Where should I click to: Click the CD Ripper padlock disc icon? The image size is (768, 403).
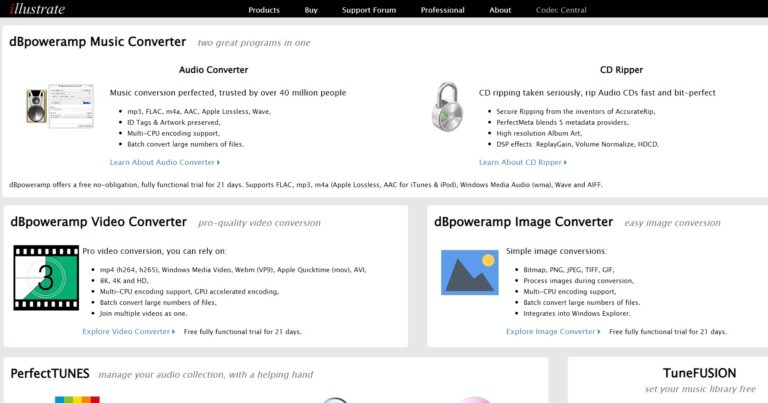coord(447,106)
